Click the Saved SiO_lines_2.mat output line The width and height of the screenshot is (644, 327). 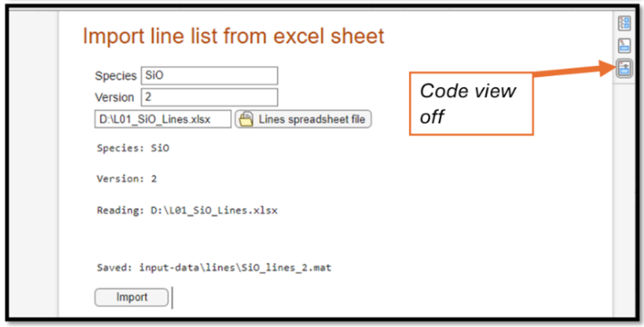pyautogui.click(x=214, y=268)
